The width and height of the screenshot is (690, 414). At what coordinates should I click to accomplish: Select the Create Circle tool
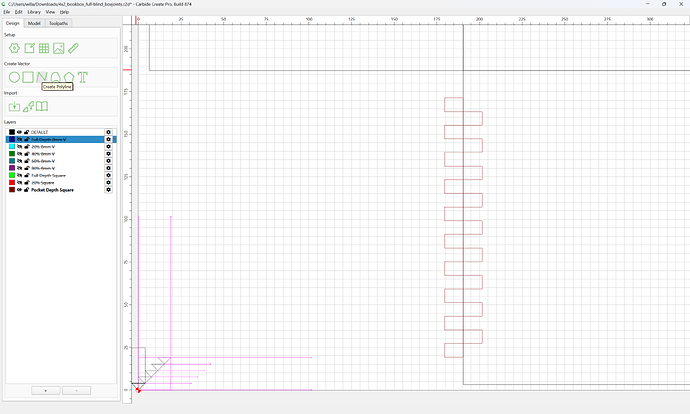pyautogui.click(x=14, y=77)
